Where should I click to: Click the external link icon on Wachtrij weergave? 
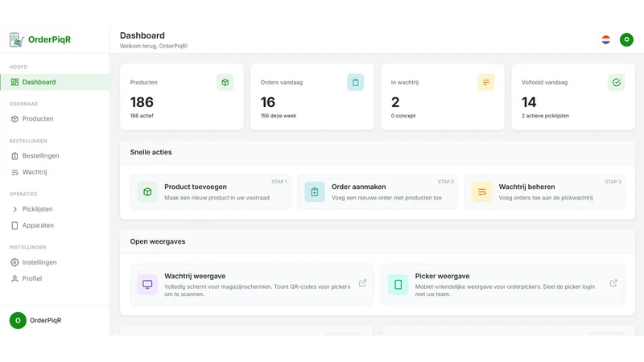[363, 283]
